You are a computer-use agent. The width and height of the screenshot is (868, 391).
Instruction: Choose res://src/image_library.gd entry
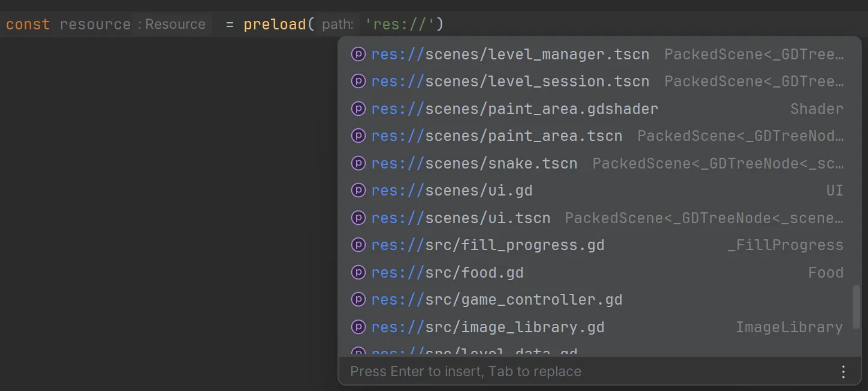596,327
